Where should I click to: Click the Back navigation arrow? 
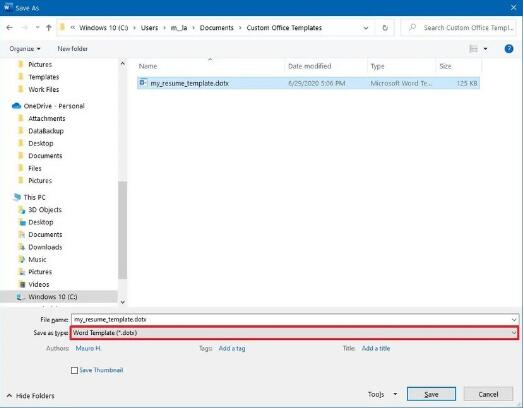pyautogui.click(x=9, y=28)
